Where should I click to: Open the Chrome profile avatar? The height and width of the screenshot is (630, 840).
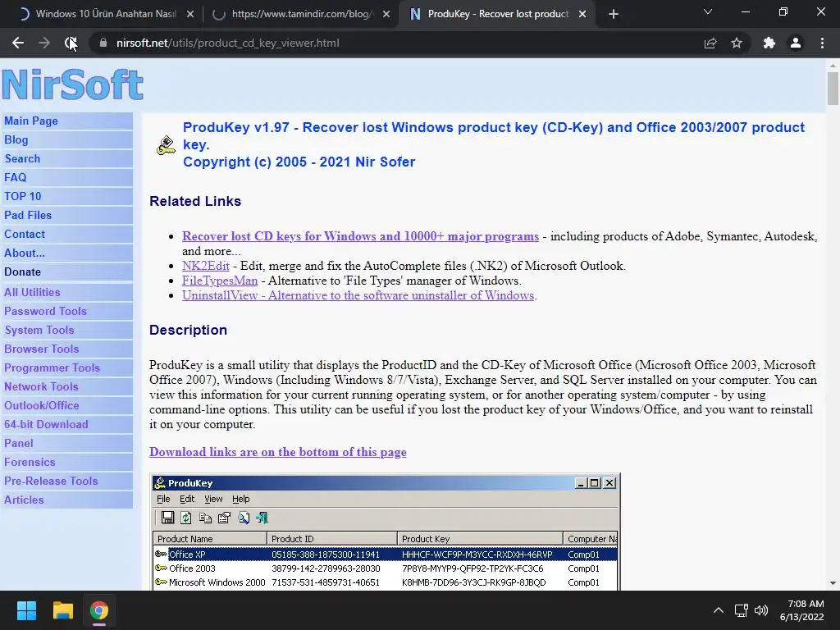tap(796, 43)
